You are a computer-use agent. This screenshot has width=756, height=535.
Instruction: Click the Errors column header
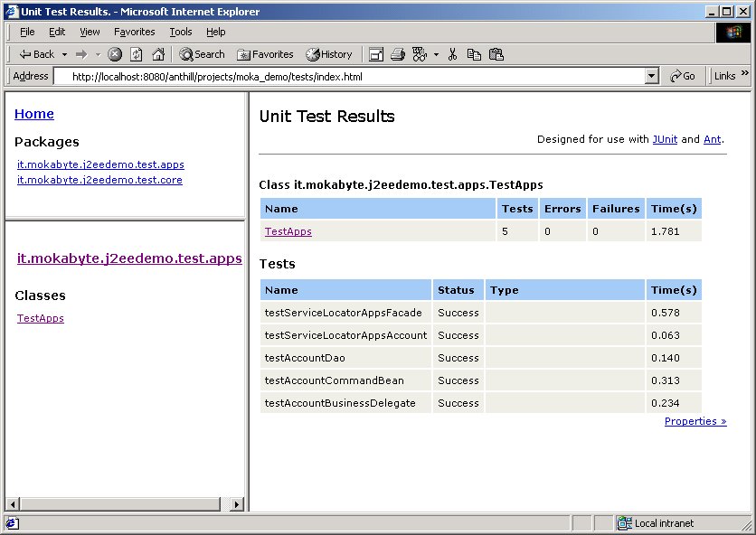[x=562, y=209]
